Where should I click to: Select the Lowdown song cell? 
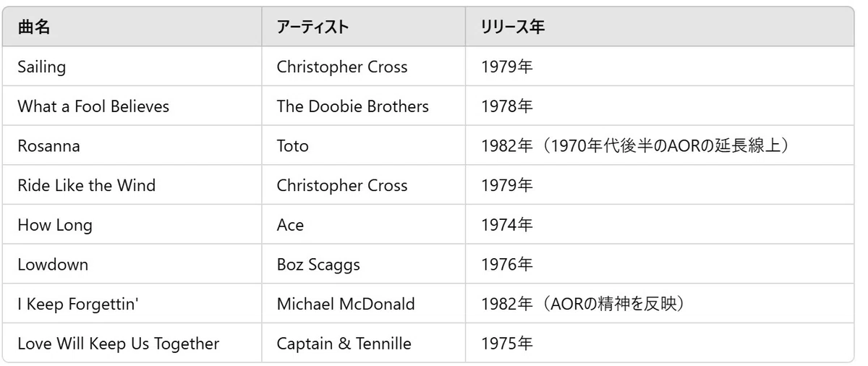132,264
